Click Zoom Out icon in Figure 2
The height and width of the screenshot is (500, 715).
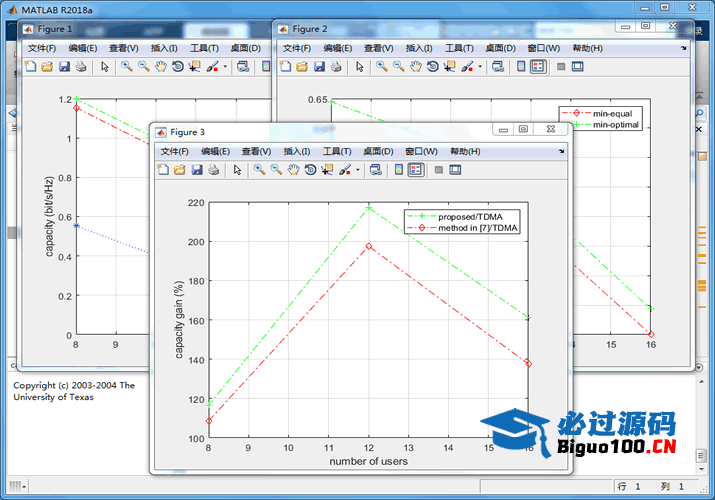398,67
